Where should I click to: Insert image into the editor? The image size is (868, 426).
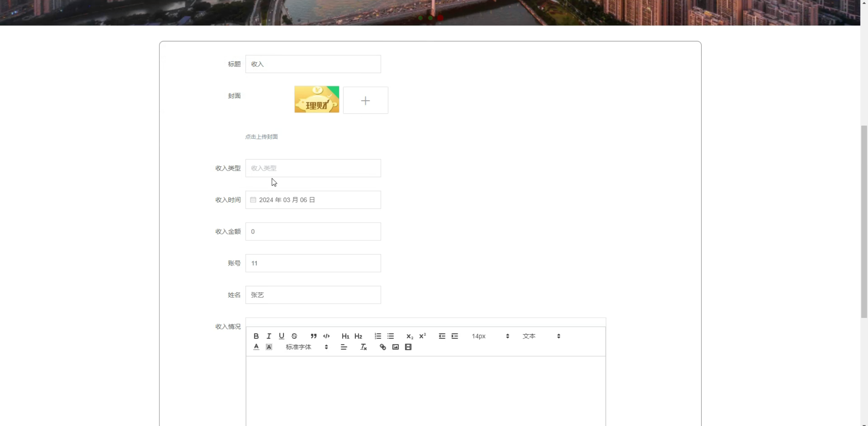tap(395, 347)
